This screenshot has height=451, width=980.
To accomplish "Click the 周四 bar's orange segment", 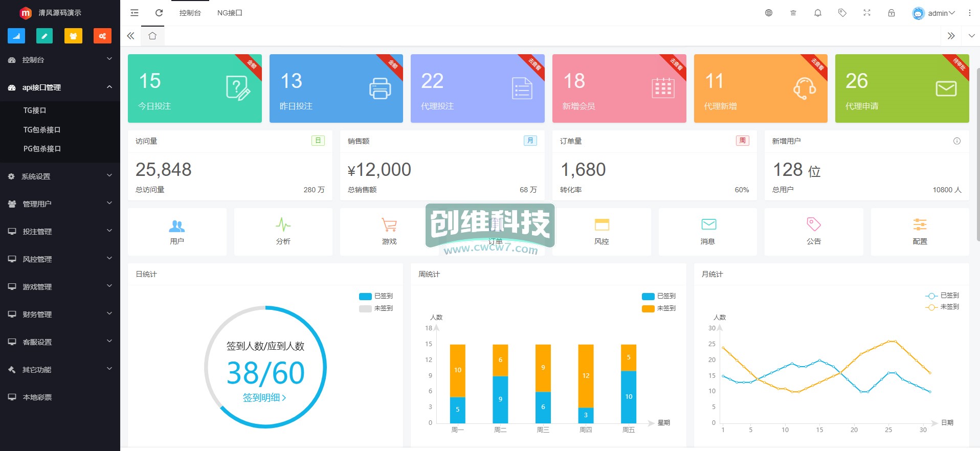I will [586, 375].
